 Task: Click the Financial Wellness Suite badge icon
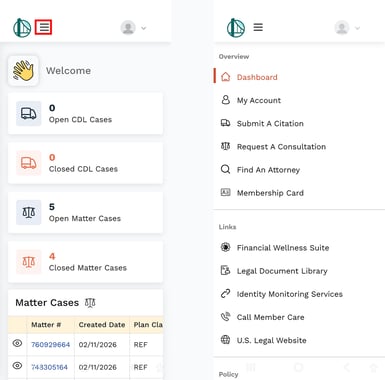[x=226, y=247]
